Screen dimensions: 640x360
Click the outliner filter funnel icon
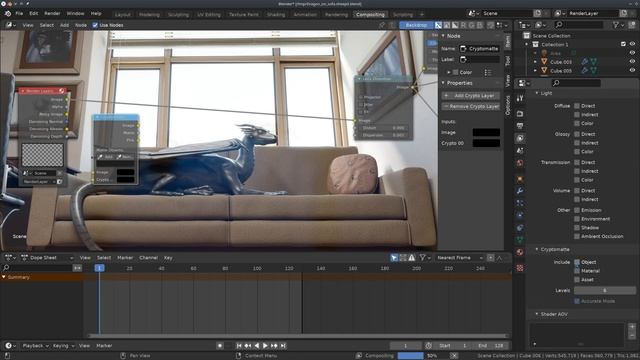pyautogui.click(x=616, y=25)
